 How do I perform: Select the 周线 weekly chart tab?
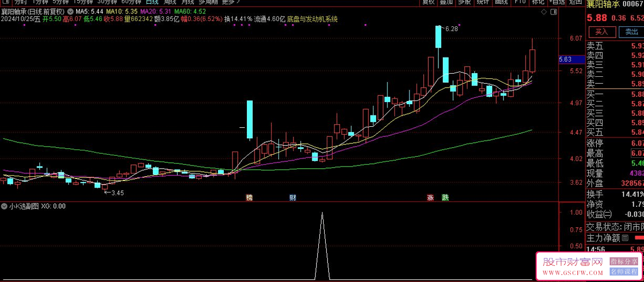pos(170,2)
